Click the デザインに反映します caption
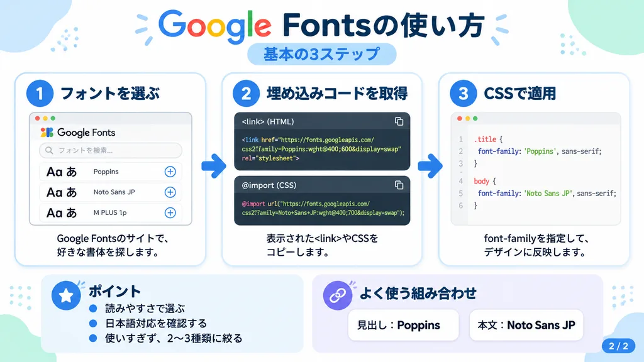 (536, 252)
